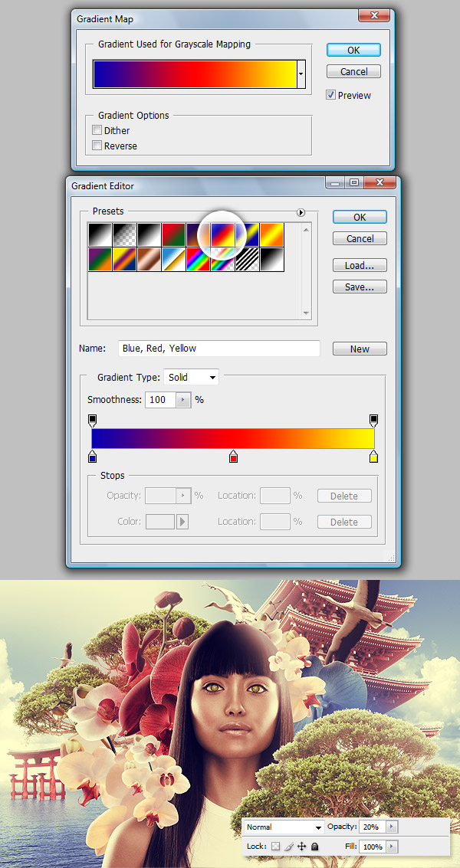
Task: Select the Orange, Yellow, Orange gradient preset
Action: (271, 234)
